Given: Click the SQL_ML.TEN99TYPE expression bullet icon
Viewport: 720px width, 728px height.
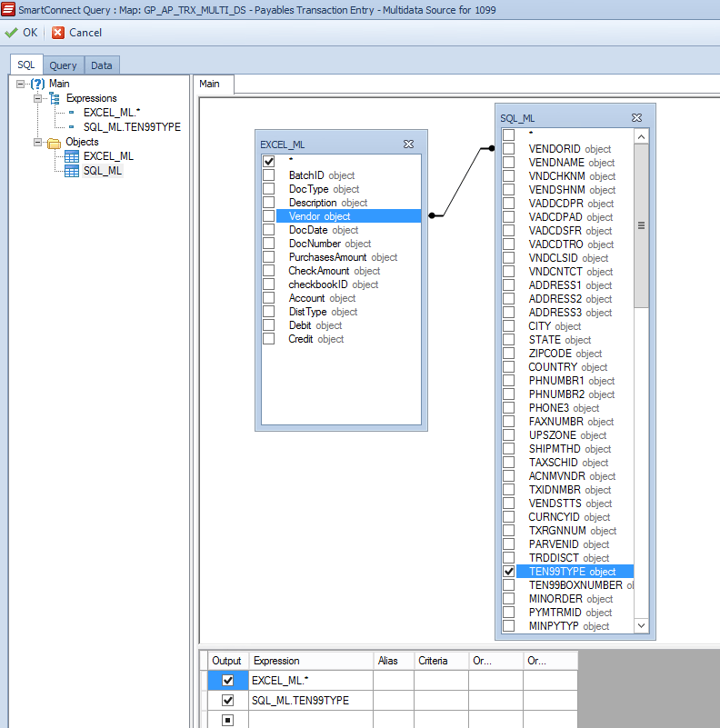Looking at the screenshot, I should point(71,126).
